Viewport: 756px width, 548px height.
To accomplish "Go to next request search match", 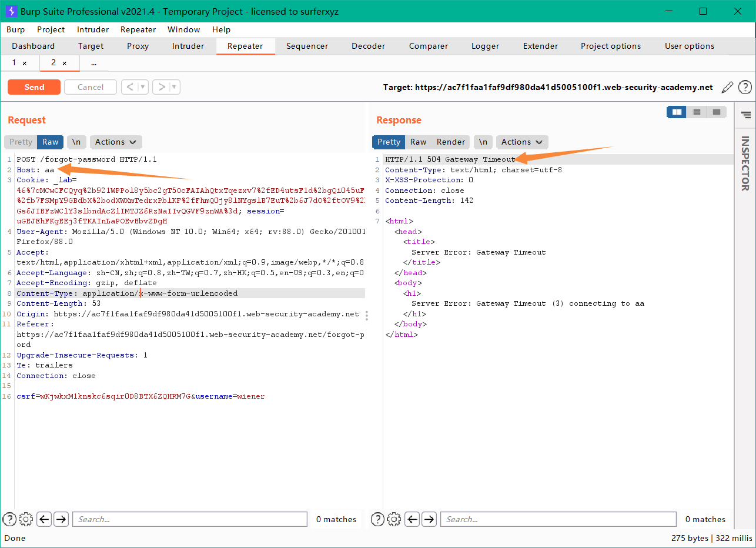I will (61, 519).
